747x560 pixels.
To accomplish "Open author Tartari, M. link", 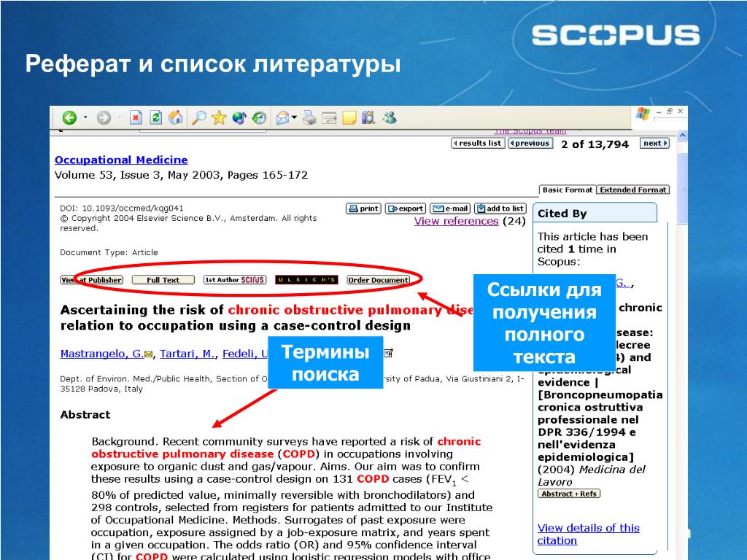I will point(187,354).
